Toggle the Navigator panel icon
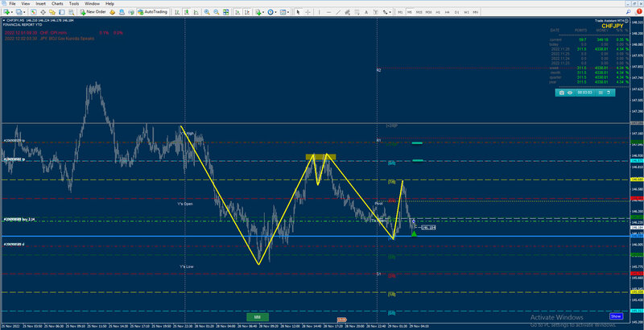 [52, 12]
